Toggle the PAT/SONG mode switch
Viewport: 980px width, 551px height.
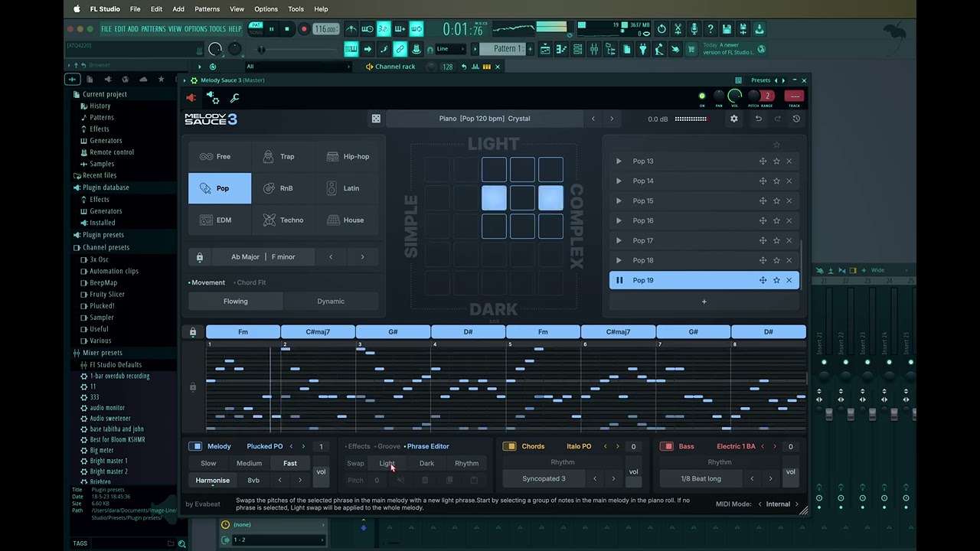tap(256, 29)
